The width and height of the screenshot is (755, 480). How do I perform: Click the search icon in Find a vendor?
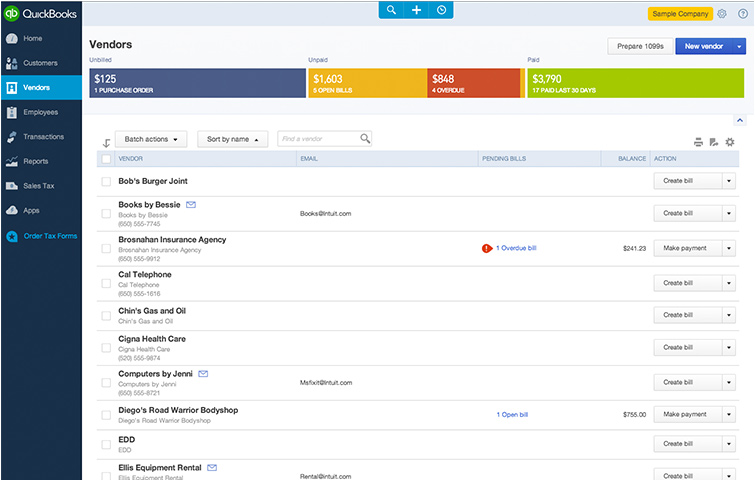click(x=365, y=139)
